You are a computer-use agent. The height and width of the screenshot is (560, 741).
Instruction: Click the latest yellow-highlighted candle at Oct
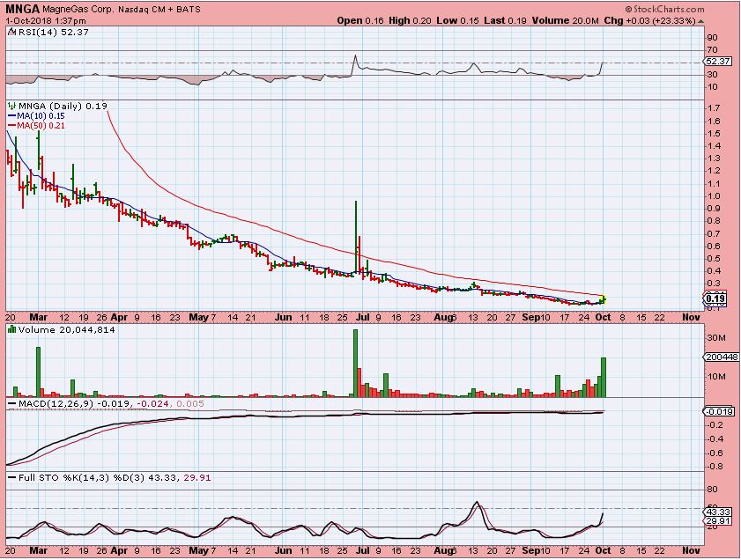[604, 298]
